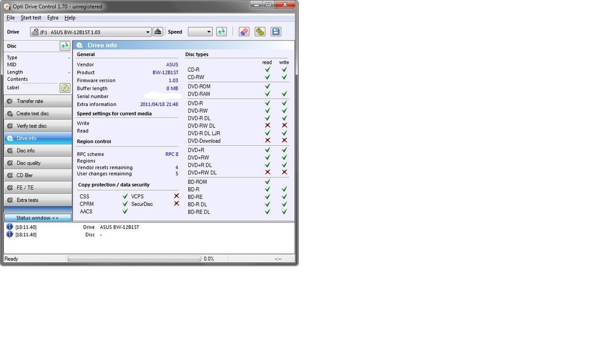Click the progress bar in status bar

tap(134, 259)
